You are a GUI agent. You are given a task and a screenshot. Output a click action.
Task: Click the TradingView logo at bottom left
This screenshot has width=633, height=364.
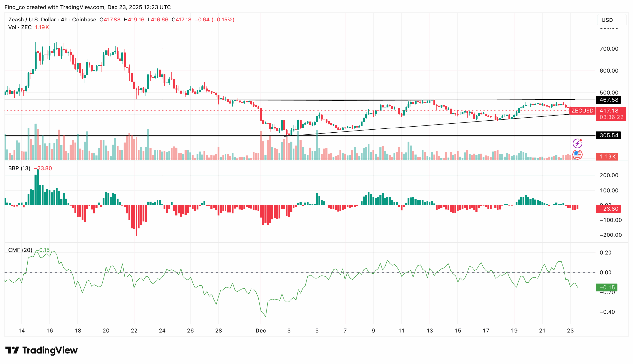(x=41, y=350)
